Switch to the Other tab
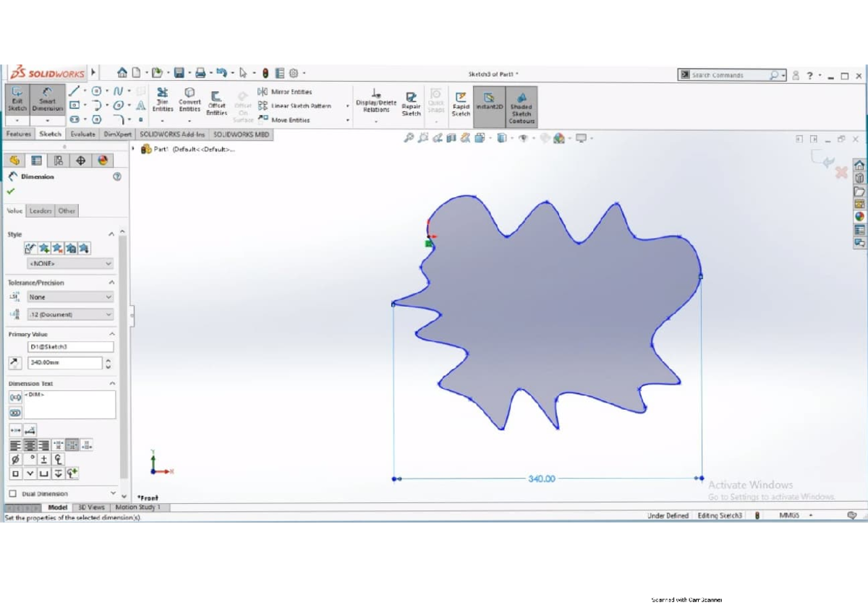Image resolution: width=868 pixels, height=613 pixels. pyautogui.click(x=67, y=211)
